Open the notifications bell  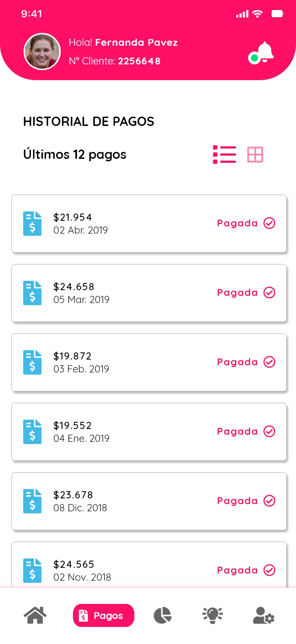point(262,53)
